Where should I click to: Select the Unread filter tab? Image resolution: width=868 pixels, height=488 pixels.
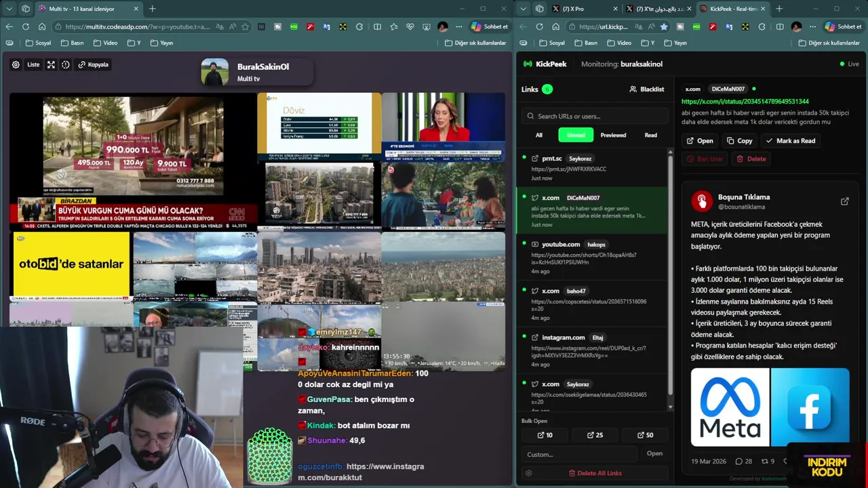pos(576,135)
